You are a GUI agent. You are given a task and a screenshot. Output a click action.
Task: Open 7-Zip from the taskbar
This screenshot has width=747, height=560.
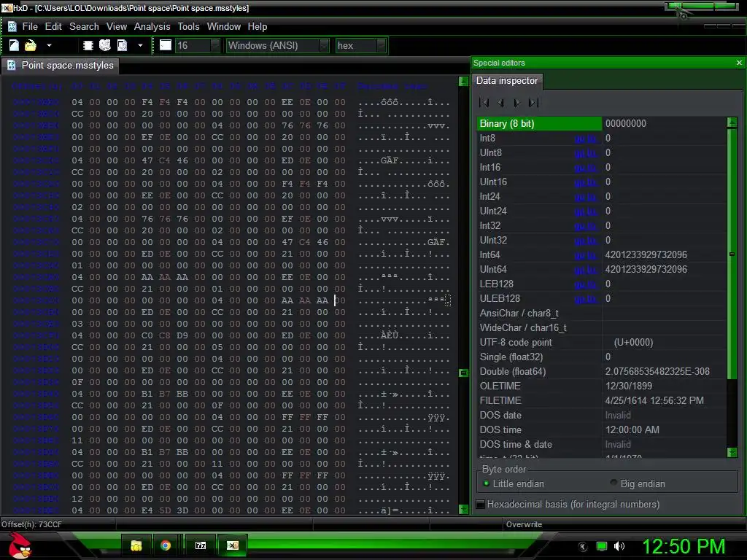(201, 545)
